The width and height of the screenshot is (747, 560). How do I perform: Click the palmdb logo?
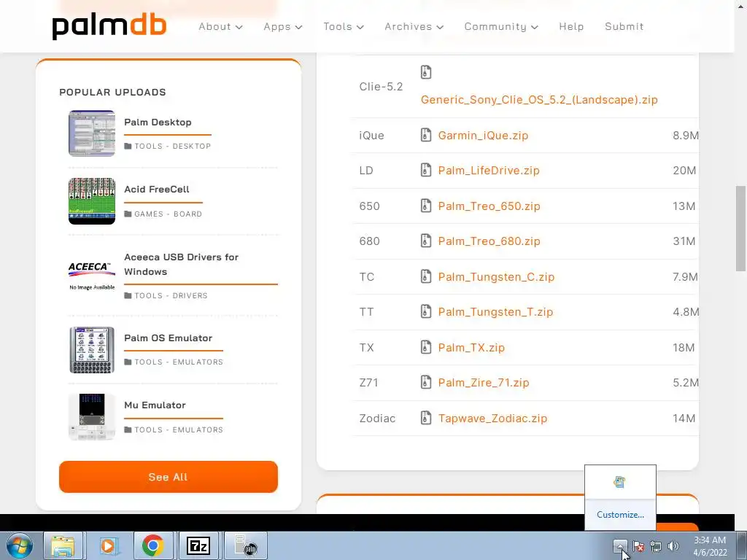109,26
